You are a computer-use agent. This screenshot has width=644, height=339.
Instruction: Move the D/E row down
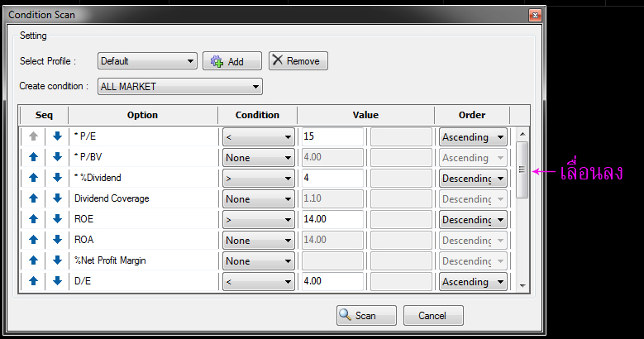tap(57, 282)
